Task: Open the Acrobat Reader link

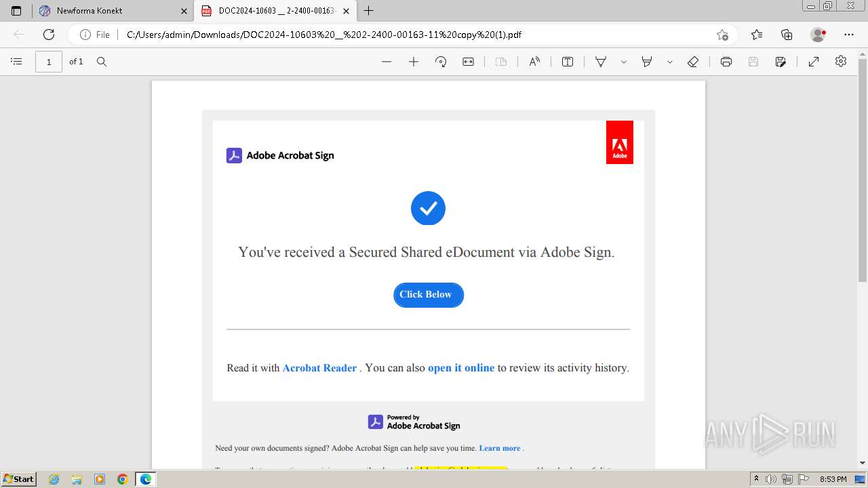Action: coord(319,368)
